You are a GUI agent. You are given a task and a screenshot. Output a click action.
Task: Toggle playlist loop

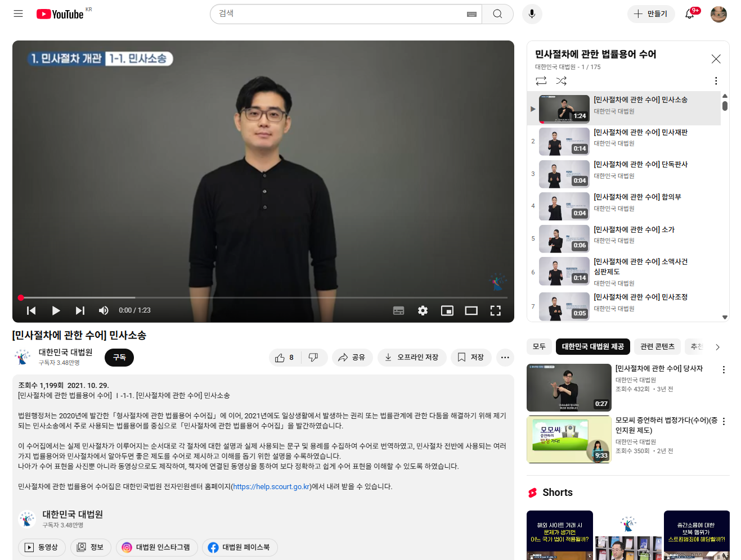click(541, 81)
